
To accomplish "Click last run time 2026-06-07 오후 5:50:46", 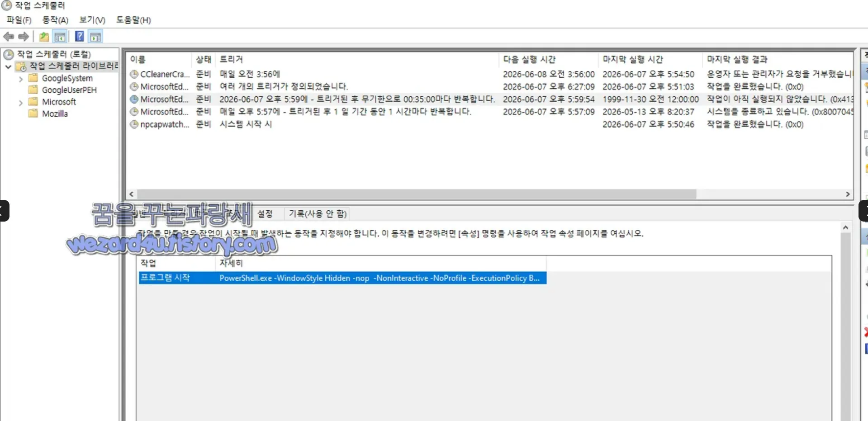I will click(x=648, y=124).
